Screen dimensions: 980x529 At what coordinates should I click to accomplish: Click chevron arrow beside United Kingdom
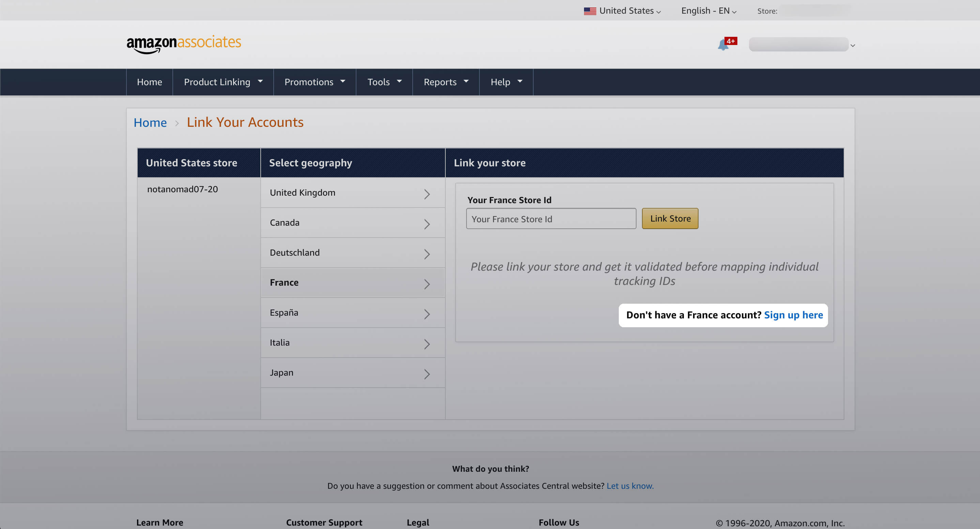click(x=427, y=195)
